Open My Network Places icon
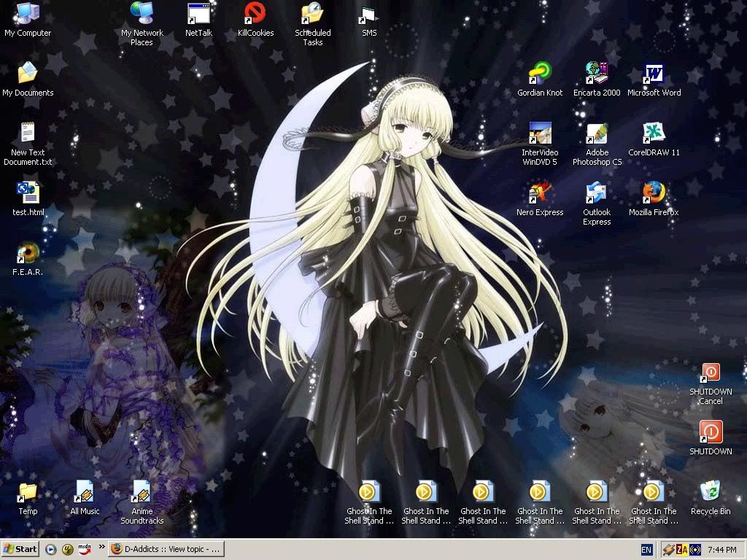Viewport: 747px width, 560px height. click(142, 24)
